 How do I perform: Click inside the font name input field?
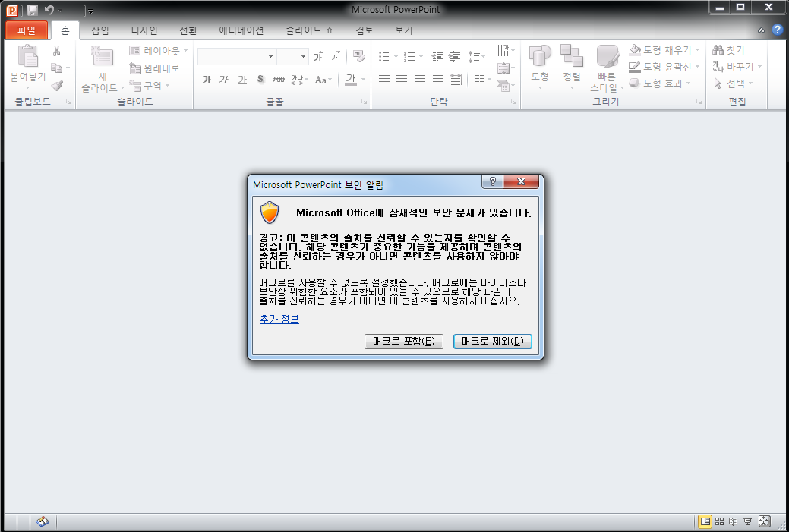[x=232, y=56]
